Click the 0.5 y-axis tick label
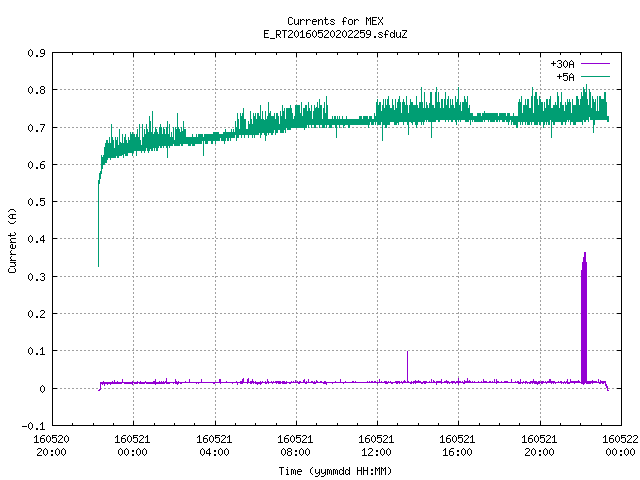 [36, 202]
